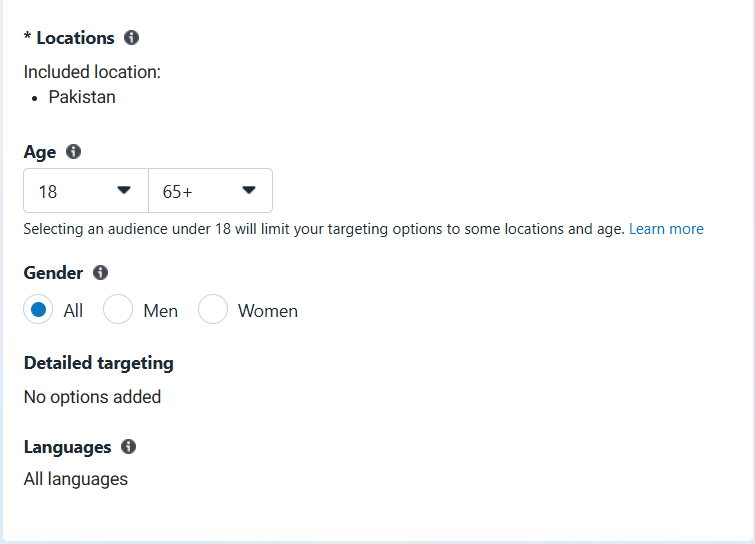Click the Age section label
Viewport: 755px width, 544px height.
pyautogui.click(x=40, y=152)
